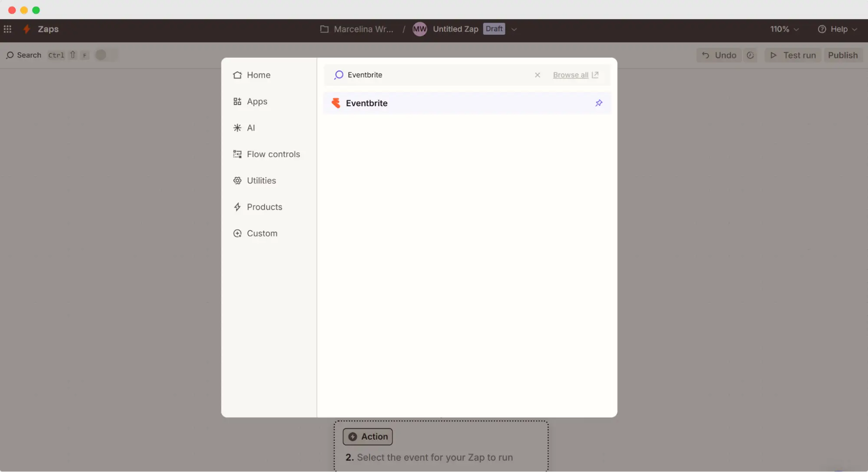This screenshot has width=868, height=472.
Task: Expand the zap title dropdown chevron
Action: tap(514, 29)
